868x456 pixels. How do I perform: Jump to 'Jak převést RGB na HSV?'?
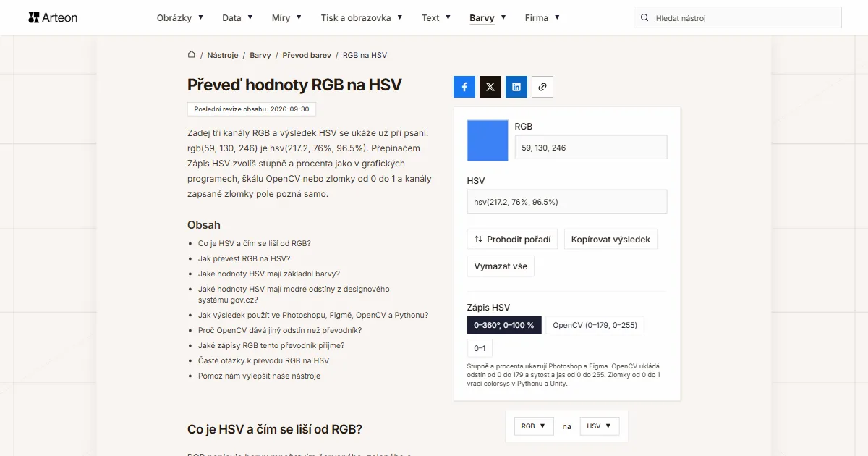coord(244,258)
